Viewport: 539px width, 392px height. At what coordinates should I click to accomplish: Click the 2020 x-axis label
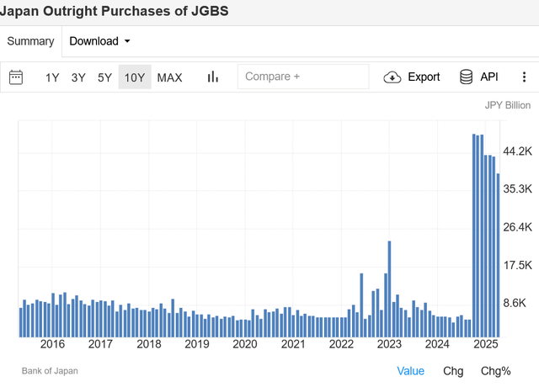[x=245, y=344]
